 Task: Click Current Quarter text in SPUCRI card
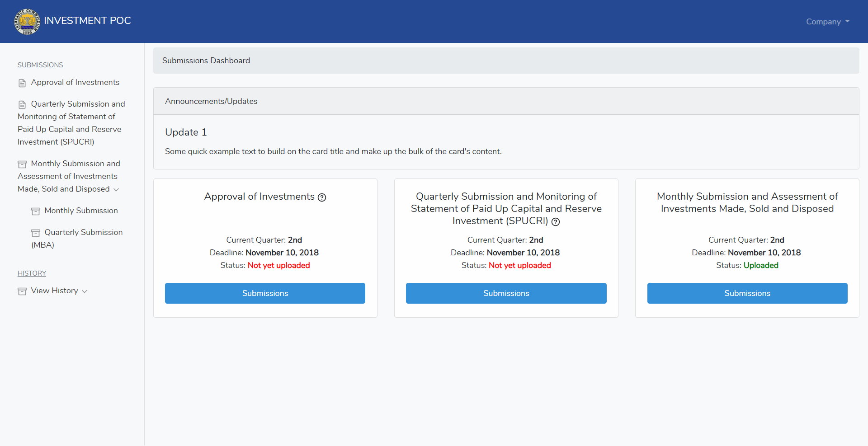505,240
